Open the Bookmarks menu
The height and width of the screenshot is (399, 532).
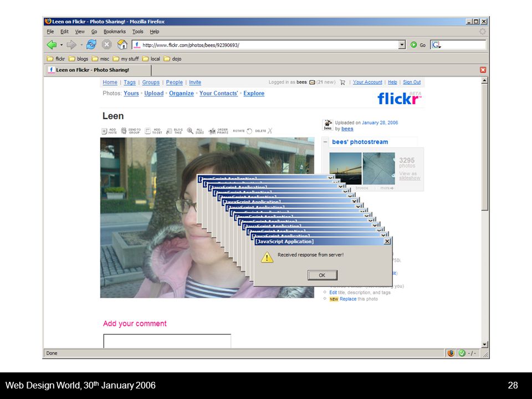coord(114,32)
